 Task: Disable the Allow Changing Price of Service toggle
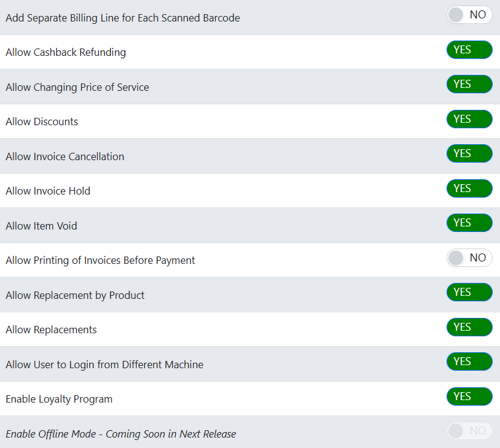point(469,84)
